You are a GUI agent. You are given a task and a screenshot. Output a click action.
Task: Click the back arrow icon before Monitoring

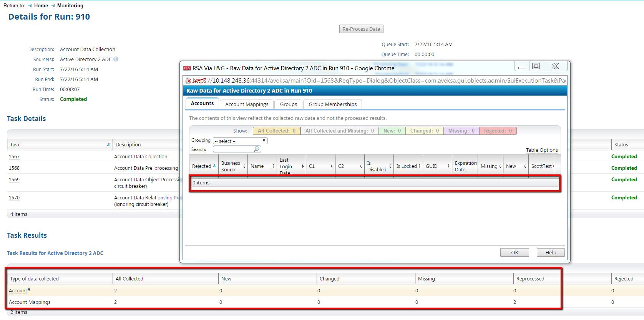pyautogui.click(x=53, y=6)
